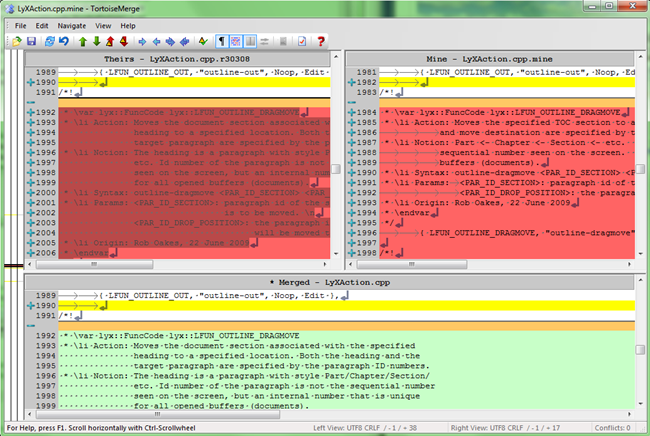This screenshot has width=650, height=436.
Task: Click the locator bar at the left edge
Action: coord(14,236)
